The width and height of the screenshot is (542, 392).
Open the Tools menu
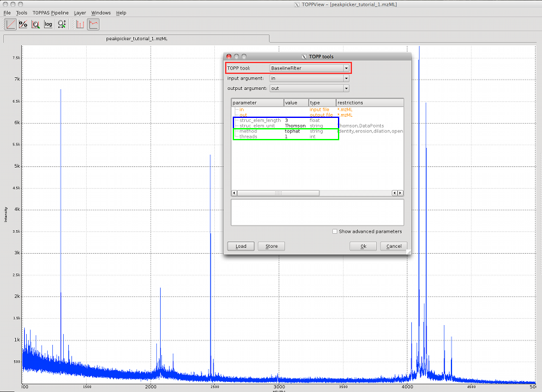pos(22,12)
